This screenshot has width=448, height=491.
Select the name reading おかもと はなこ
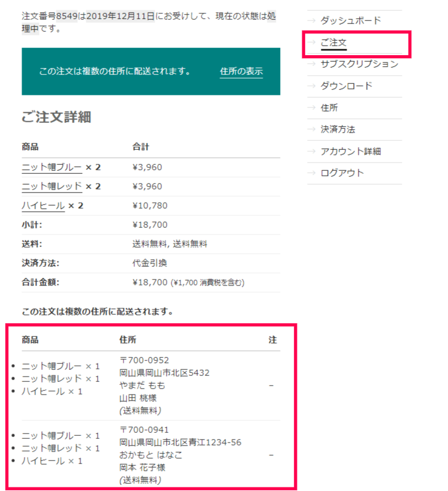(151, 455)
